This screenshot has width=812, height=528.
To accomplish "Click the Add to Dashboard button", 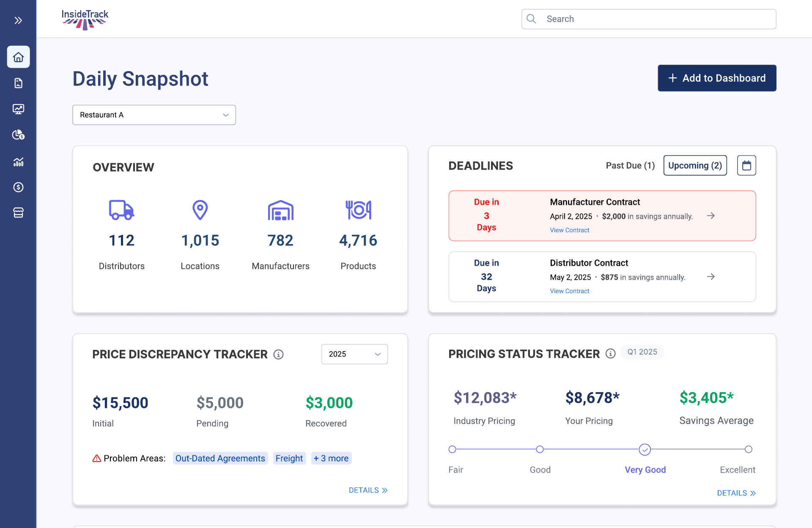I will pos(717,78).
